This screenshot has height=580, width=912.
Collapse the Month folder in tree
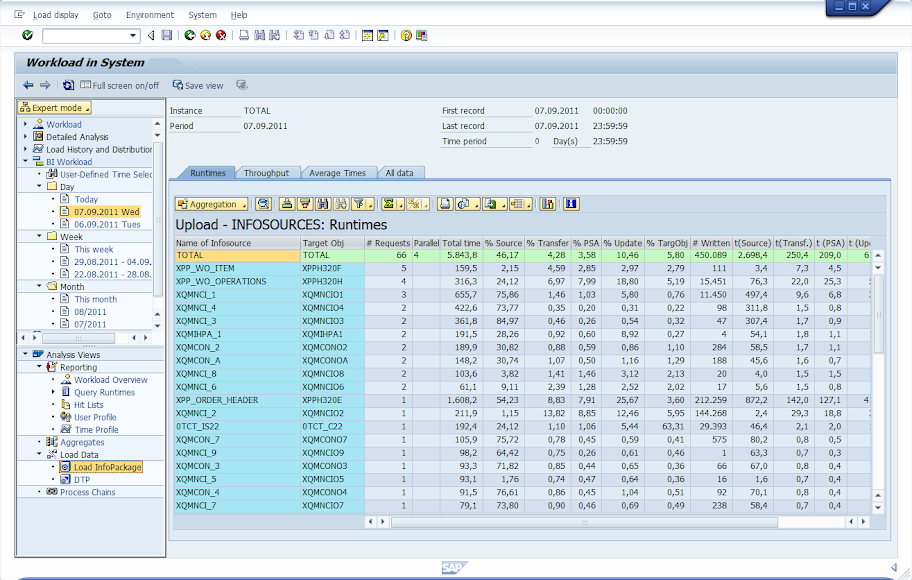point(41,286)
